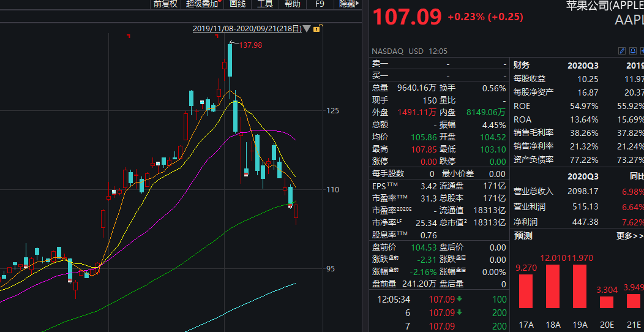Click the 125 price axis label
644x332 pixels.
coord(332,110)
